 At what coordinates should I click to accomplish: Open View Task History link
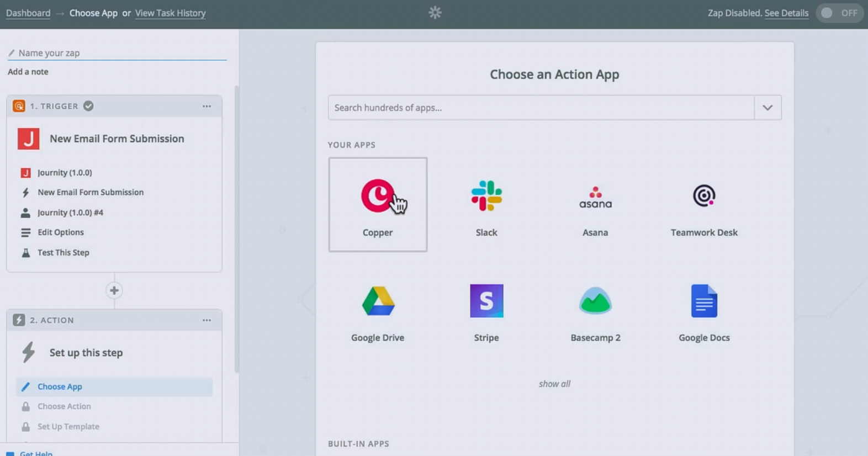tap(170, 13)
